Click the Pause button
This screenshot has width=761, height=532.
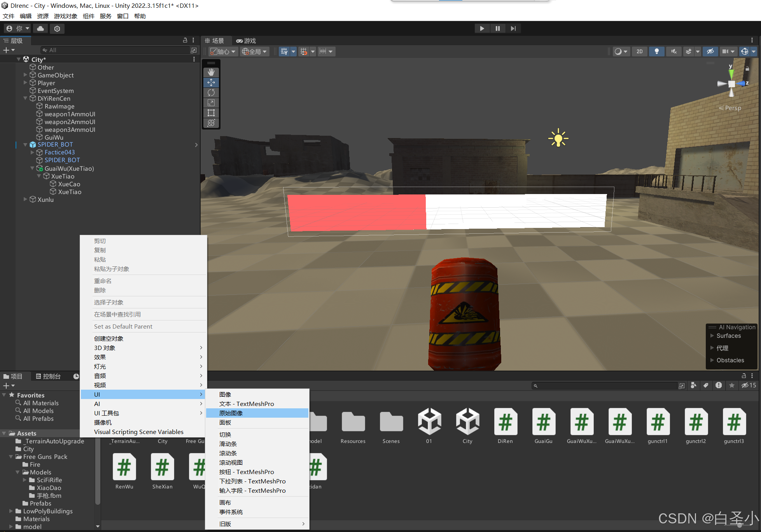[x=497, y=28]
